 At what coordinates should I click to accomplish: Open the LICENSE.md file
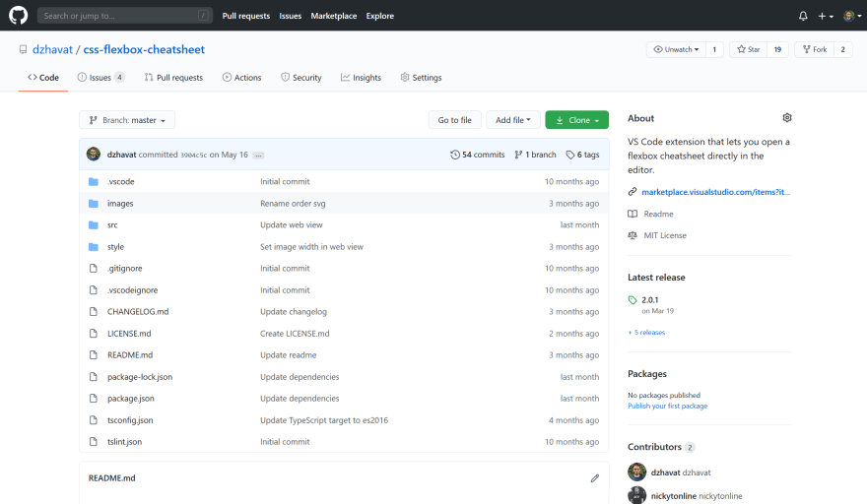pyautogui.click(x=129, y=334)
